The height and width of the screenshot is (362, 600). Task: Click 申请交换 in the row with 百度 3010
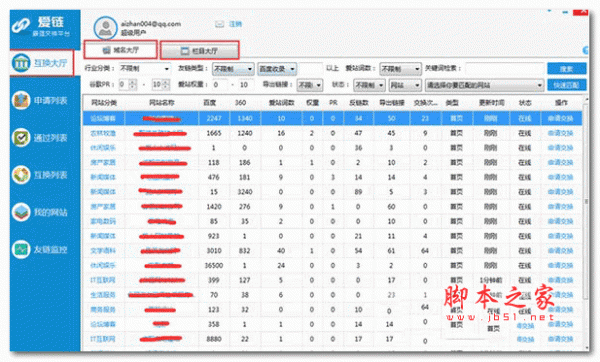(560, 251)
